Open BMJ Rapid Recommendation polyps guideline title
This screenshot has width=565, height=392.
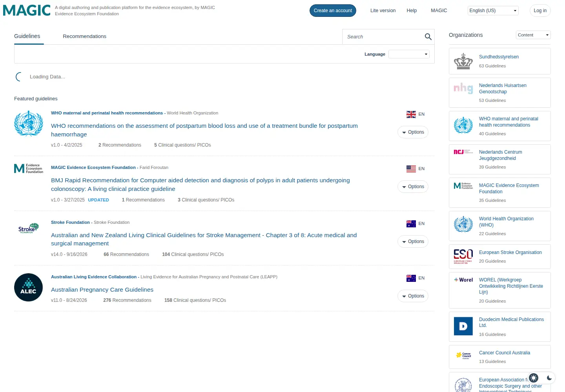[x=200, y=185]
